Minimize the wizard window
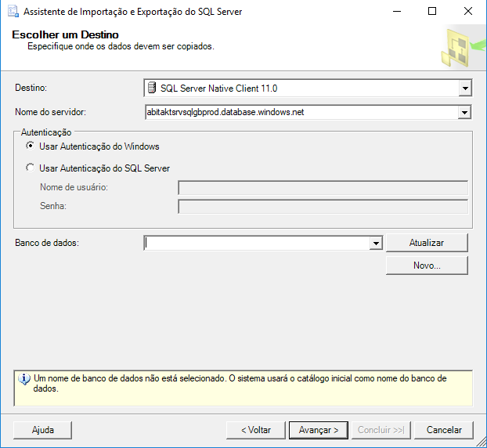Image resolution: width=487 pixels, height=448 pixels. [x=397, y=12]
